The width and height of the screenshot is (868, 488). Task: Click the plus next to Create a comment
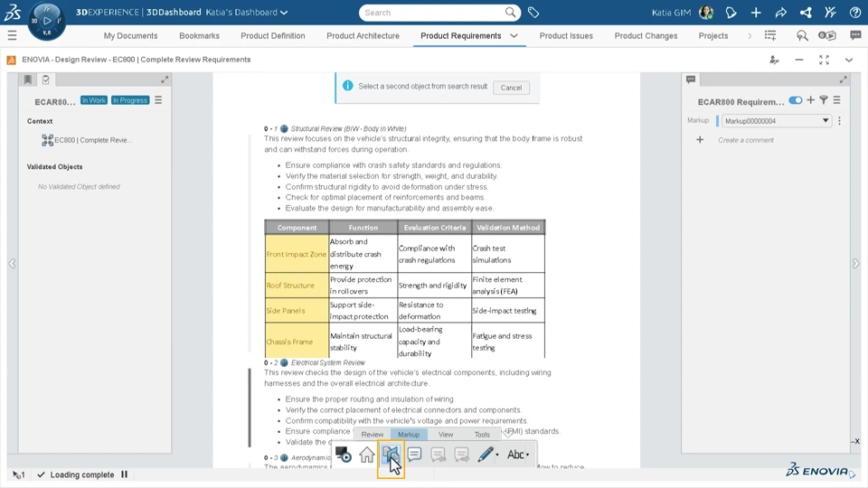[700, 140]
